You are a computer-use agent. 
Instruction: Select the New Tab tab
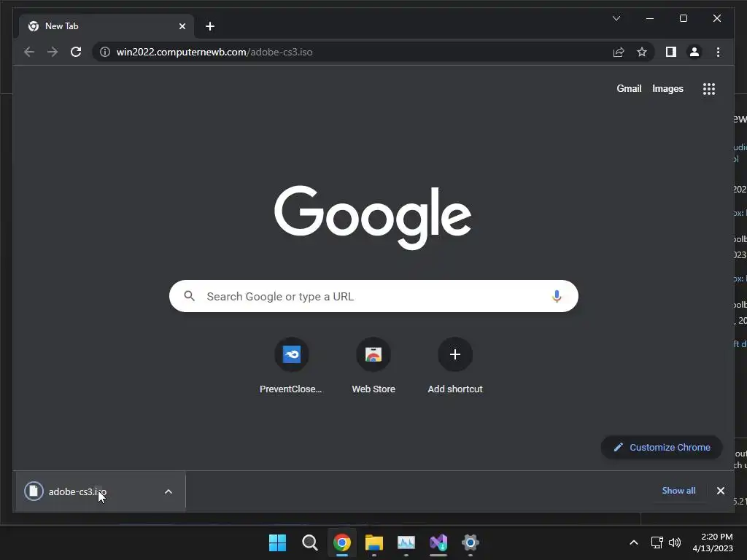click(x=106, y=26)
